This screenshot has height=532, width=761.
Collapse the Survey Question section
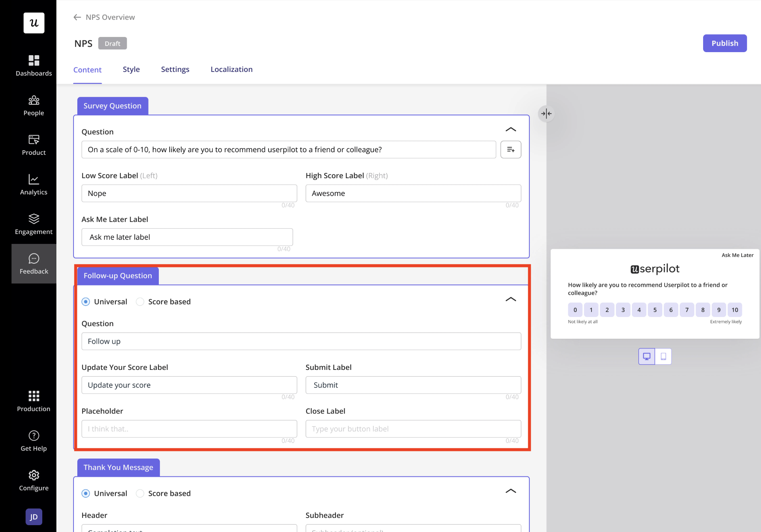click(511, 129)
